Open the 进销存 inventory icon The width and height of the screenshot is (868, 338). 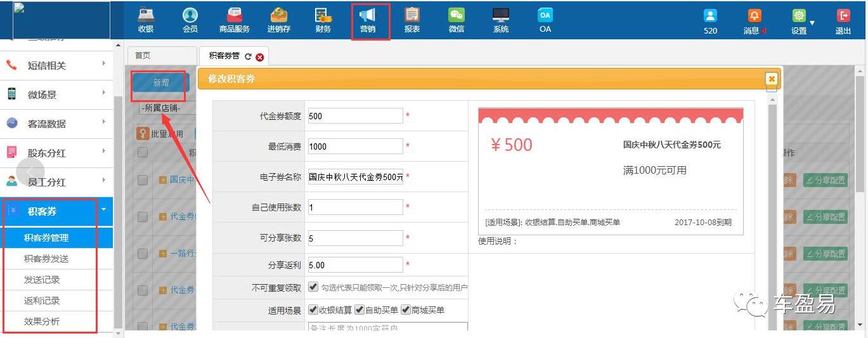pos(278,20)
